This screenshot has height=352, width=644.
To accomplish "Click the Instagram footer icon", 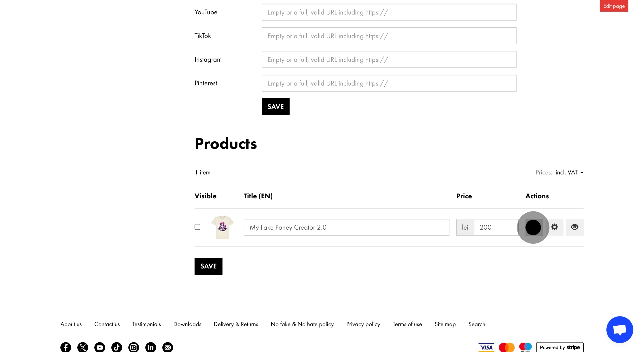I will 133,347.
